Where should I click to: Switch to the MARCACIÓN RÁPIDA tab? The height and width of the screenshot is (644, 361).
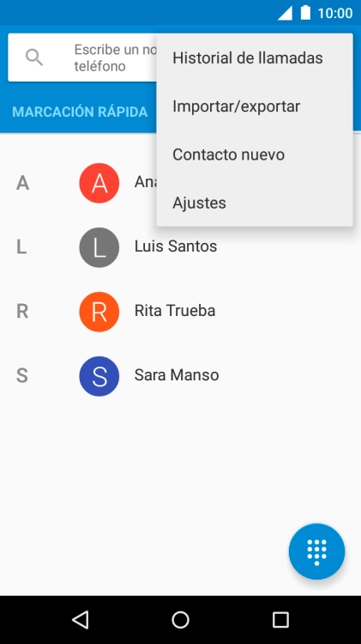tap(80, 112)
